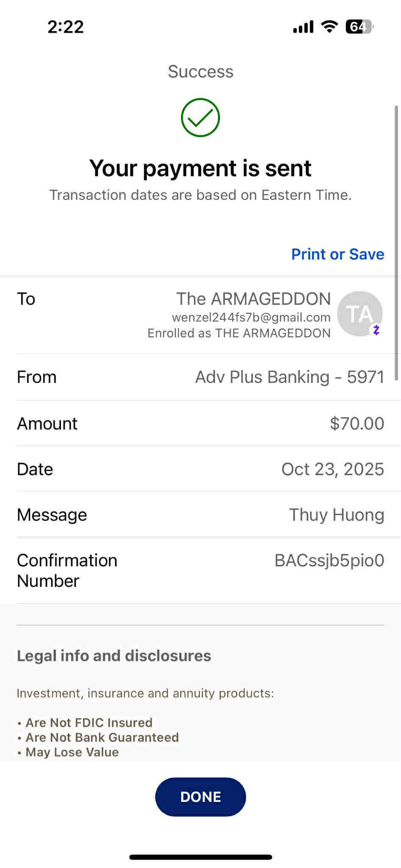This screenshot has width=401, height=868.
Task: Tap the Adv Plus Banking - 5971 account
Action: pos(290,377)
